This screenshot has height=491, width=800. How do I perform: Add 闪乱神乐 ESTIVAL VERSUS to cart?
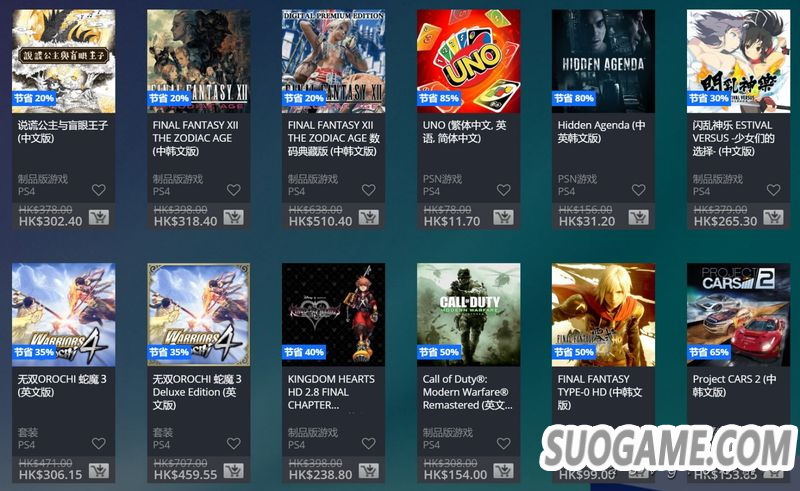(773, 217)
